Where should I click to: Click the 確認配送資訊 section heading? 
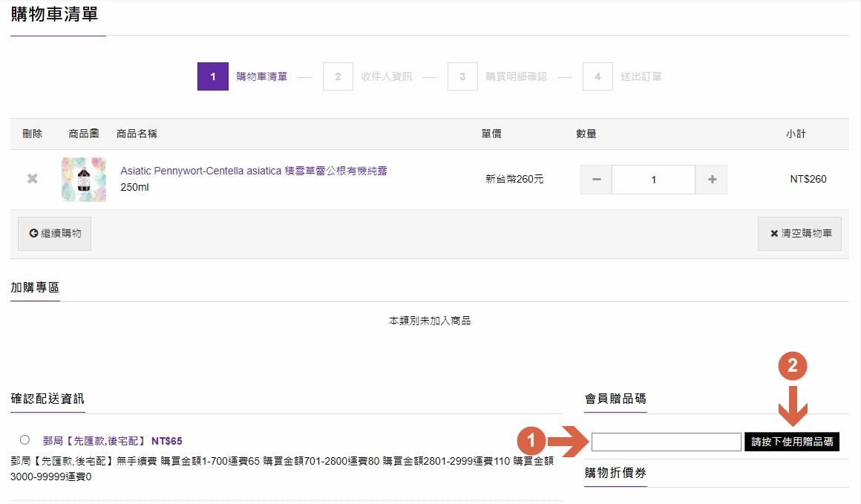pyautogui.click(x=48, y=399)
